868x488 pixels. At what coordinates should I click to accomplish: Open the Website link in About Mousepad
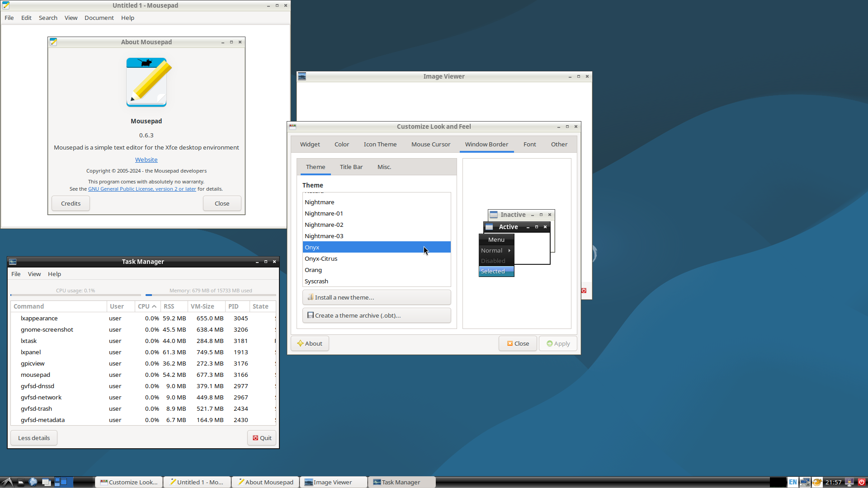click(x=146, y=160)
